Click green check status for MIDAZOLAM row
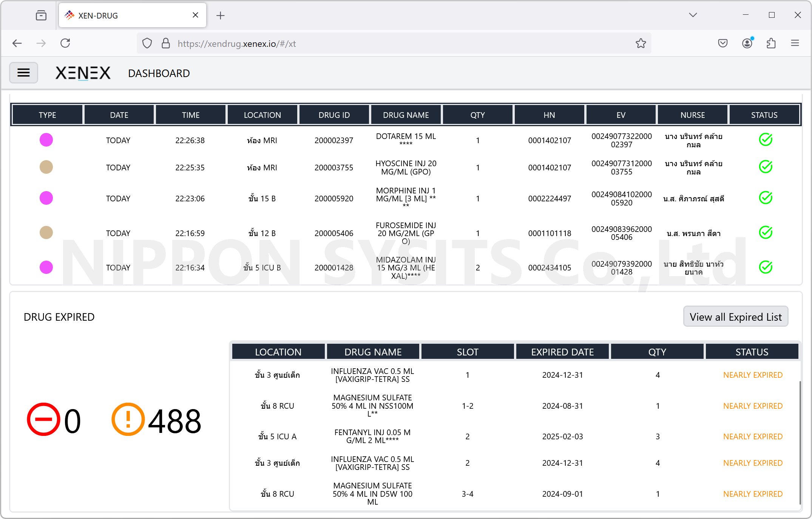This screenshot has width=812, height=519. (x=765, y=267)
